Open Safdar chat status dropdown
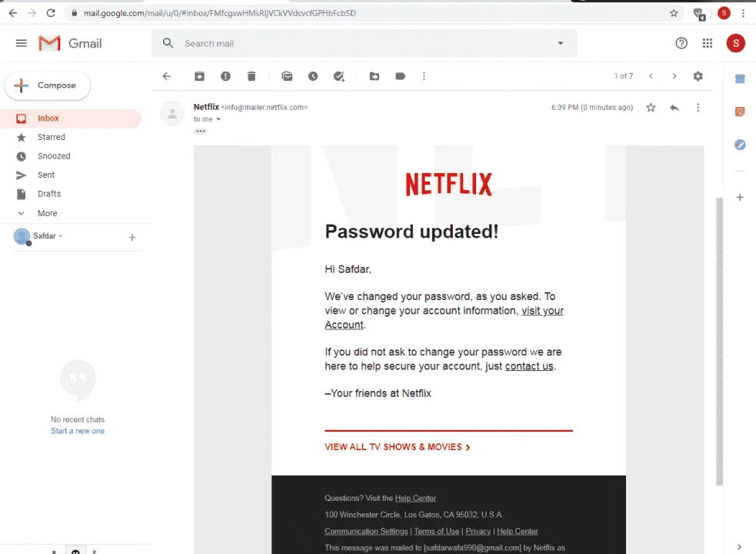Image resolution: width=756 pixels, height=554 pixels. point(61,236)
